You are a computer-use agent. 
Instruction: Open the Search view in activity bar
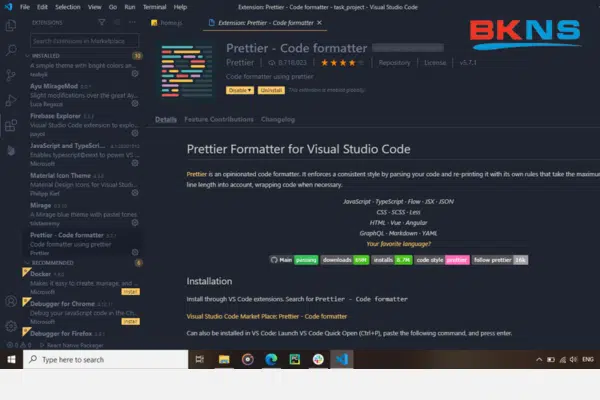[11, 50]
